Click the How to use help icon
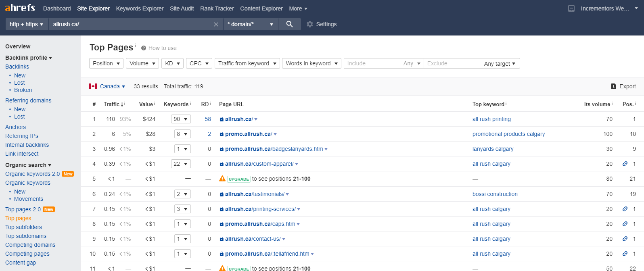The width and height of the screenshot is (644, 271). click(144, 48)
